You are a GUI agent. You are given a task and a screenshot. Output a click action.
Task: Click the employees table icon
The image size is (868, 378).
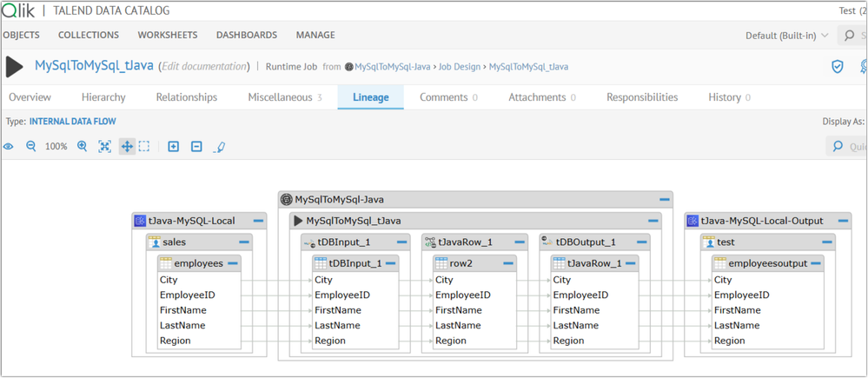click(x=165, y=263)
